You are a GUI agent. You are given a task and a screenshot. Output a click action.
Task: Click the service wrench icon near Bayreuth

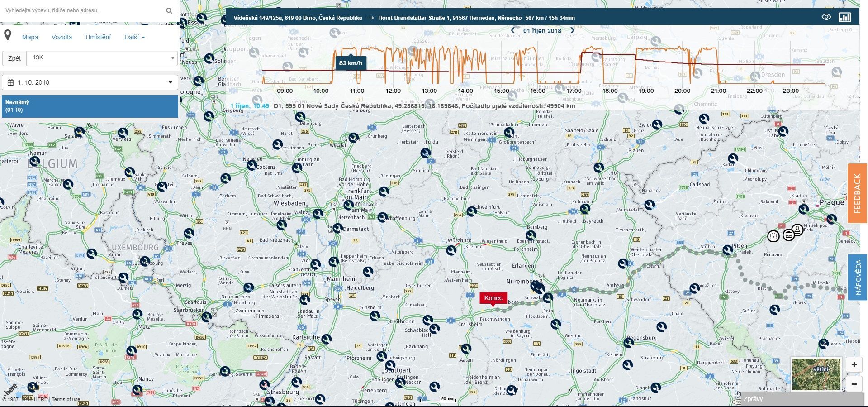pyautogui.click(x=585, y=209)
